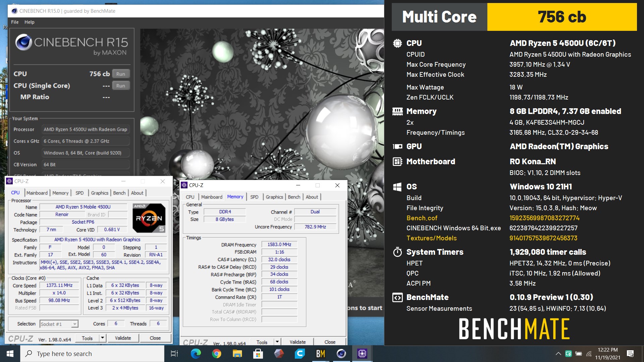
Task: Expand Tools dropdown arrow in right CPU-Z
Action: pyautogui.click(x=277, y=342)
